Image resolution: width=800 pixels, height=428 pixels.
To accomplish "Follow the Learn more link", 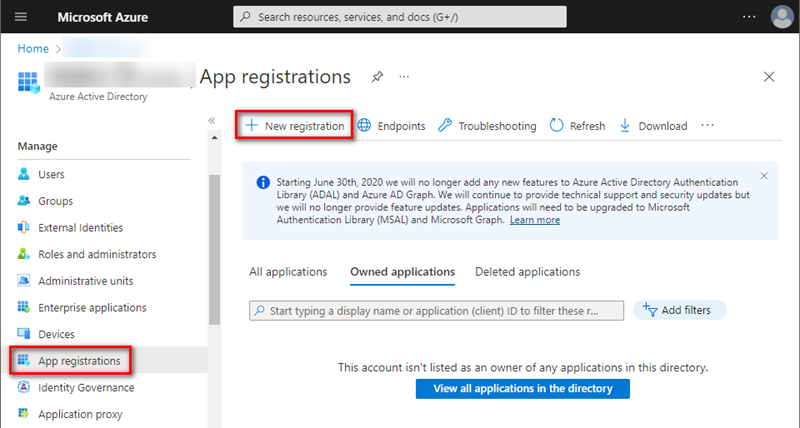I will pyautogui.click(x=535, y=220).
